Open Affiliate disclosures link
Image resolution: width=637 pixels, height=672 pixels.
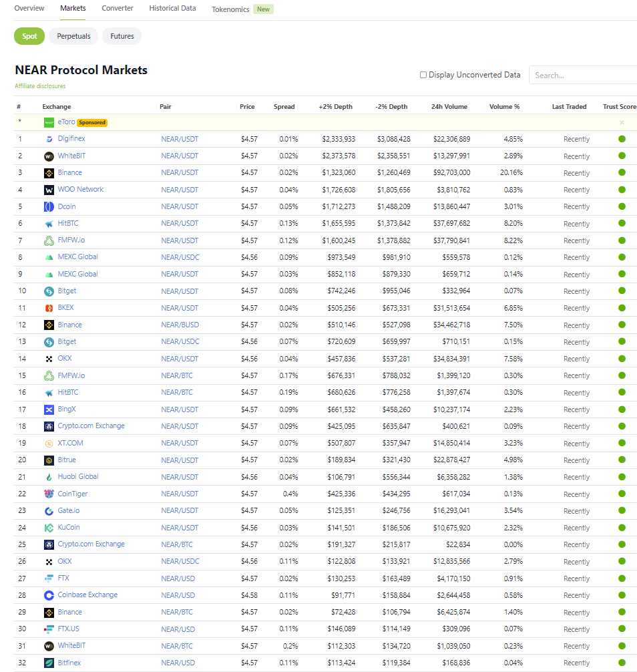click(40, 86)
